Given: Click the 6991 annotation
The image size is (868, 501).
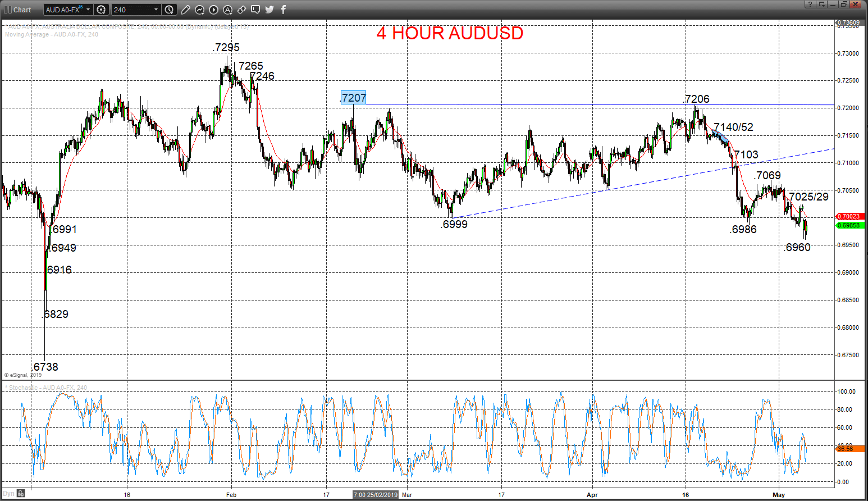Looking at the screenshot, I should click(x=64, y=230).
